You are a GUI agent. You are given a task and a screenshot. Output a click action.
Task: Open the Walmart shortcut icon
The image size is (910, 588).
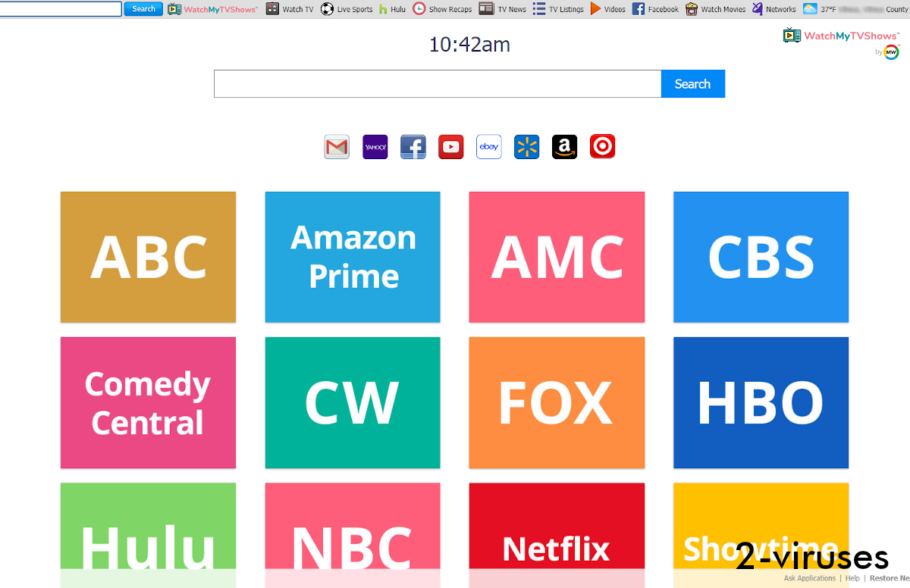tap(526, 146)
